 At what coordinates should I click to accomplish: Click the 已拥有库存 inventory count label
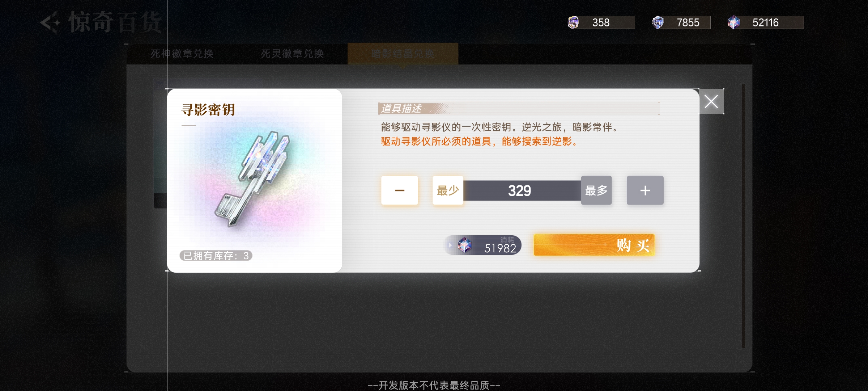pos(216,256)
